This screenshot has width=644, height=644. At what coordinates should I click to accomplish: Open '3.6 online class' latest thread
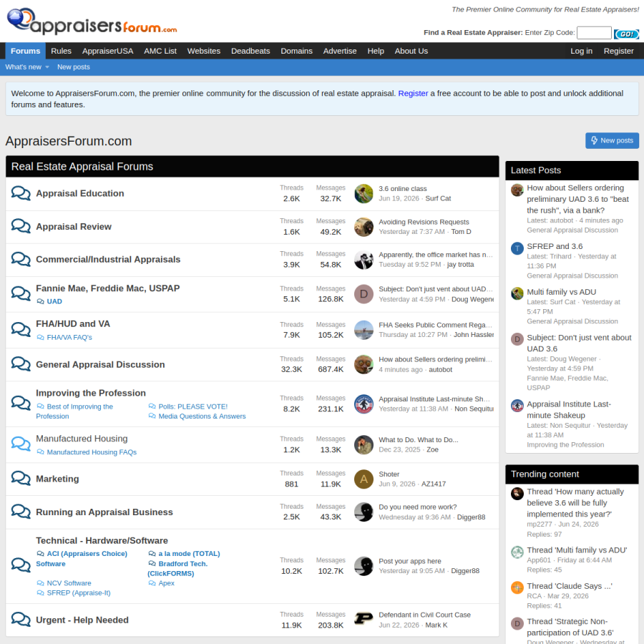402,188
